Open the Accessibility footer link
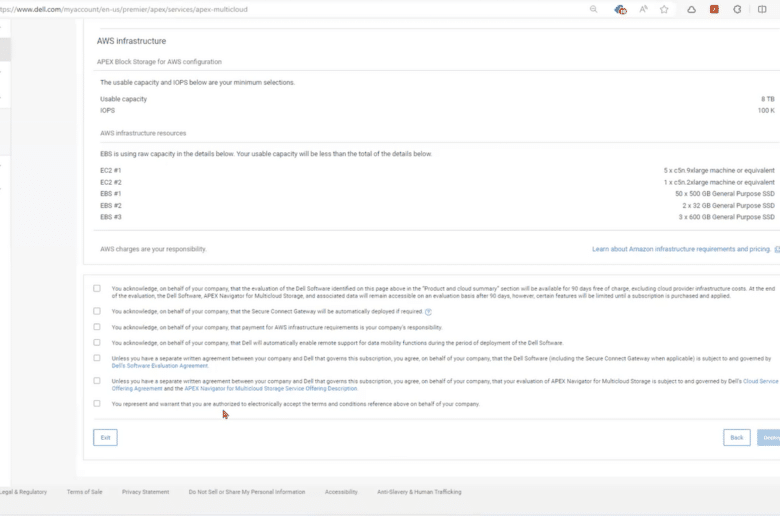The height and width of the screenshot is (516, 780). (341, 492)
